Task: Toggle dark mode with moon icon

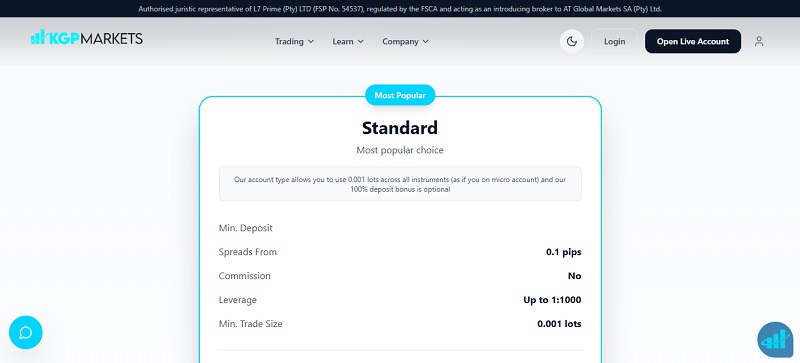Action: [572, 41]
